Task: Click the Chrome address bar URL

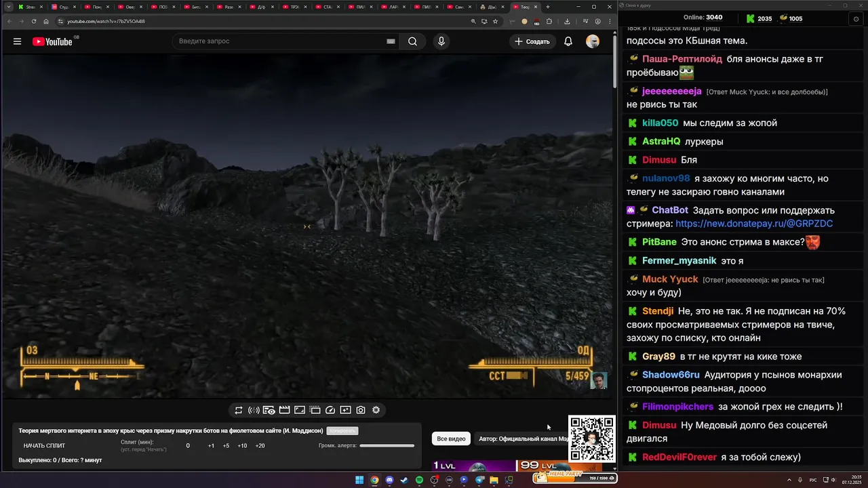Action: pyautogui.click(x=106, y=21)
